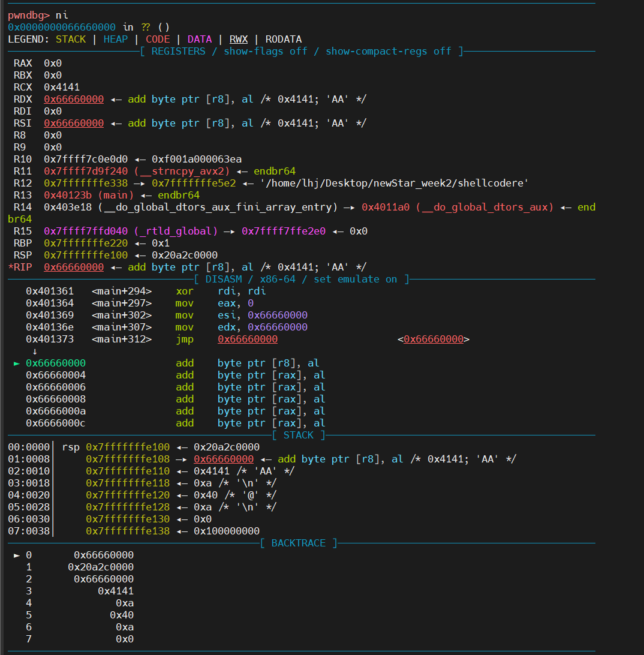Click the STACK section header
This screenshot has width=644, height=655.
click(298, 435)
